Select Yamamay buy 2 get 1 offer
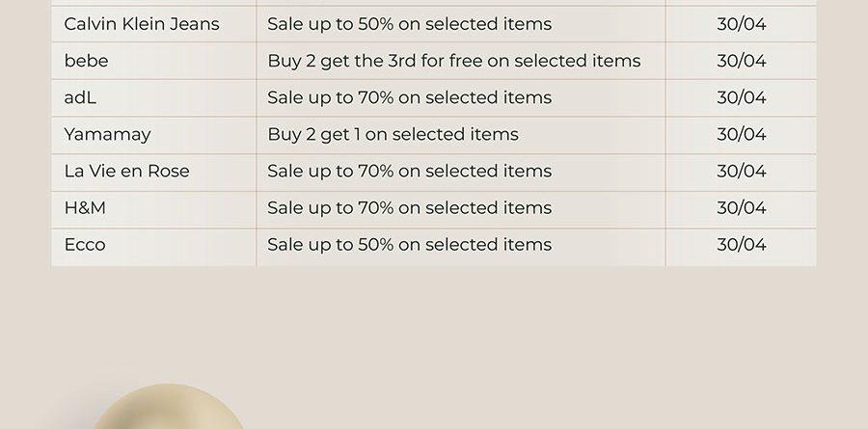 (393, 135)
